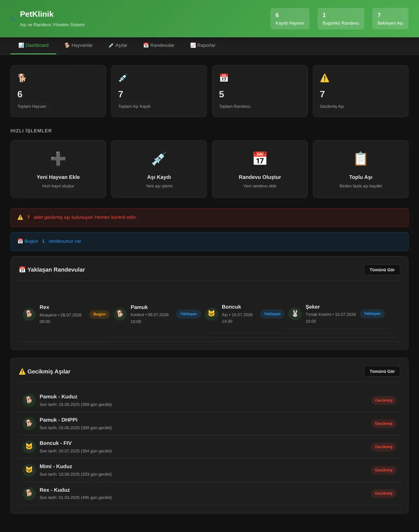Click the dog icon in Toplam Hayvan card
The width and height of the screenshot is (419, 532).
[x=22, y=78]
